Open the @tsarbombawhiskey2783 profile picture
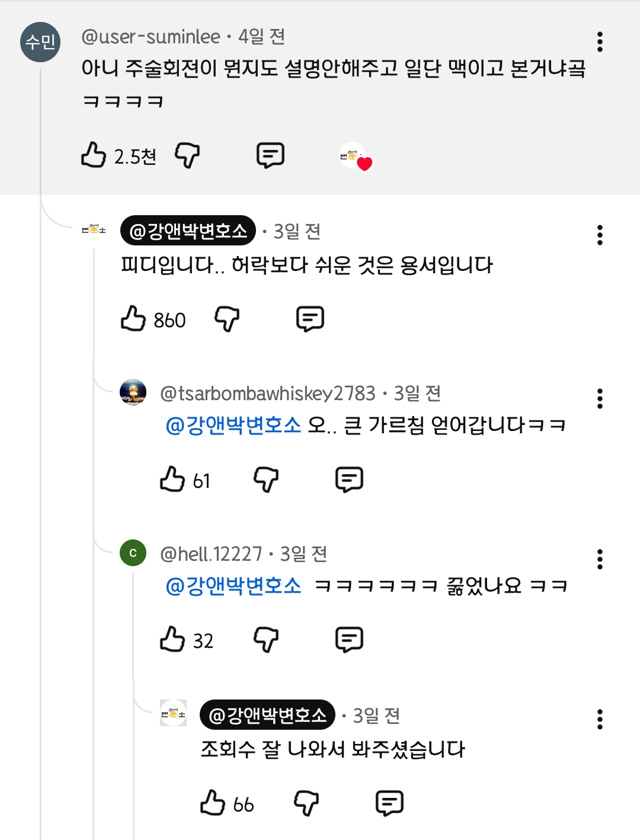The width and height of the screenshot is (640, 840). 133,392
